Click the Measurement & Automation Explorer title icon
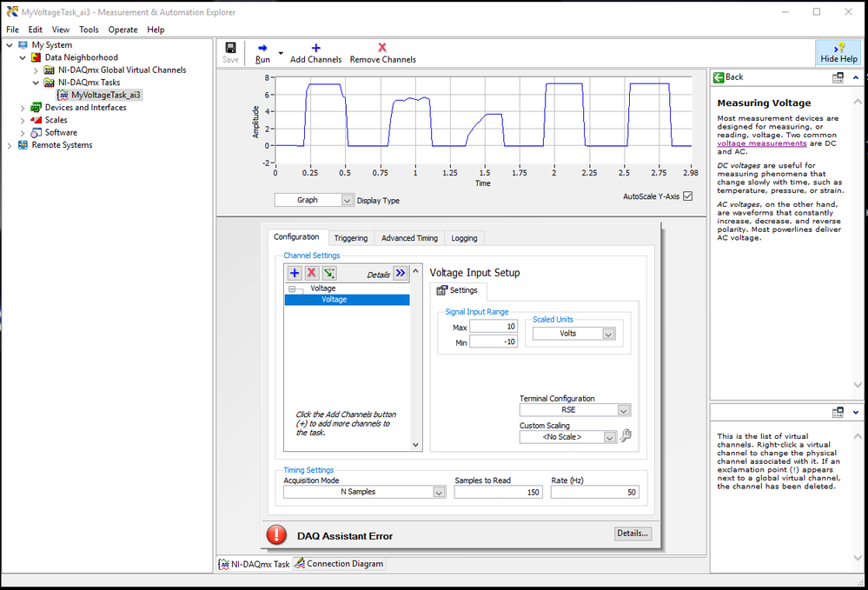The image size is (868, 590). [12, 11]
